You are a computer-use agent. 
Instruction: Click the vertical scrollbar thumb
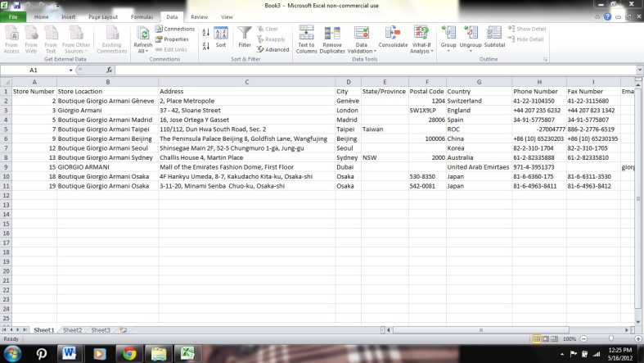[637, 198]
